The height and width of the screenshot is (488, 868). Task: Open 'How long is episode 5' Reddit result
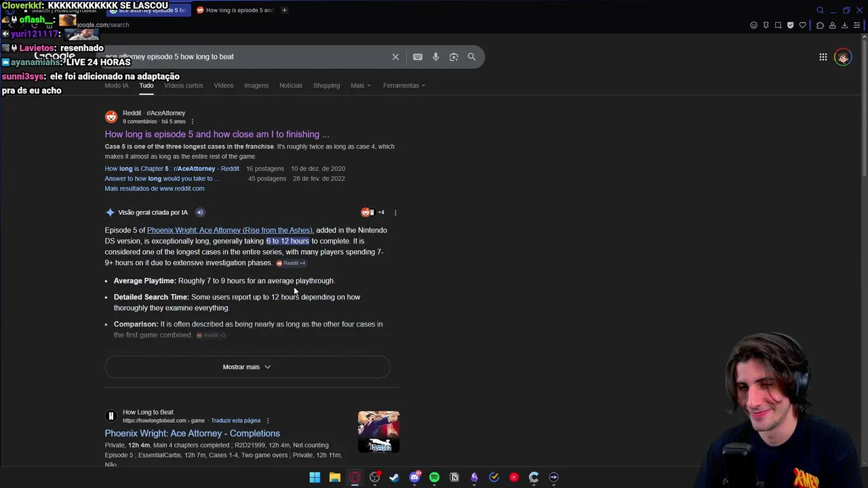(217, 134)
